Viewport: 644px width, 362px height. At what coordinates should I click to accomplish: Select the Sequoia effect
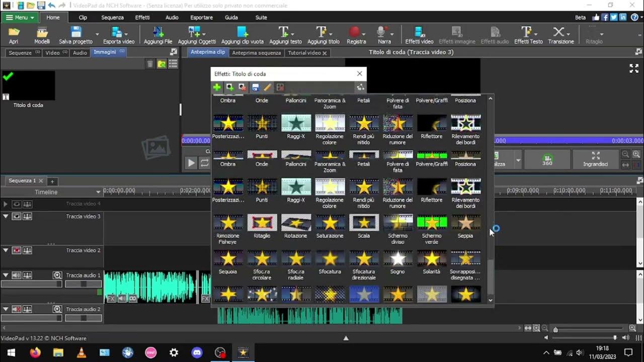click(x=228, y=262)
